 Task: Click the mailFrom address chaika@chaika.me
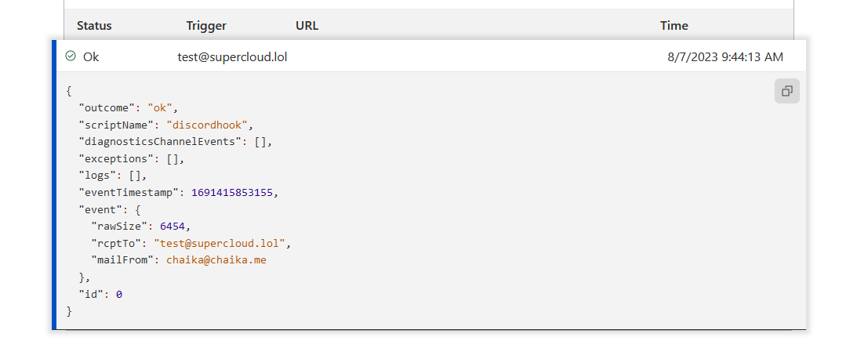click(216, 260)
